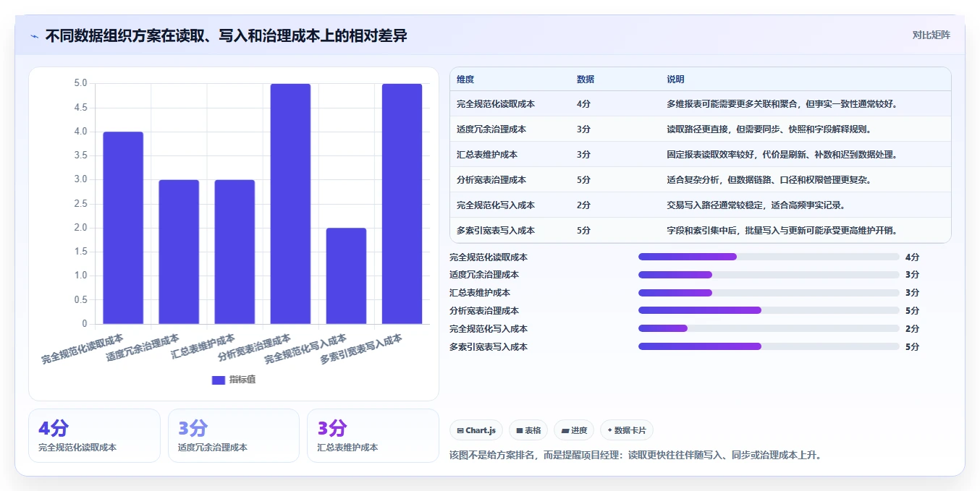This screenshot has width=980, height=491.
Task: Toggle the 指标值 legend color box
Action: pyautogui.click(x=218, y=380)
